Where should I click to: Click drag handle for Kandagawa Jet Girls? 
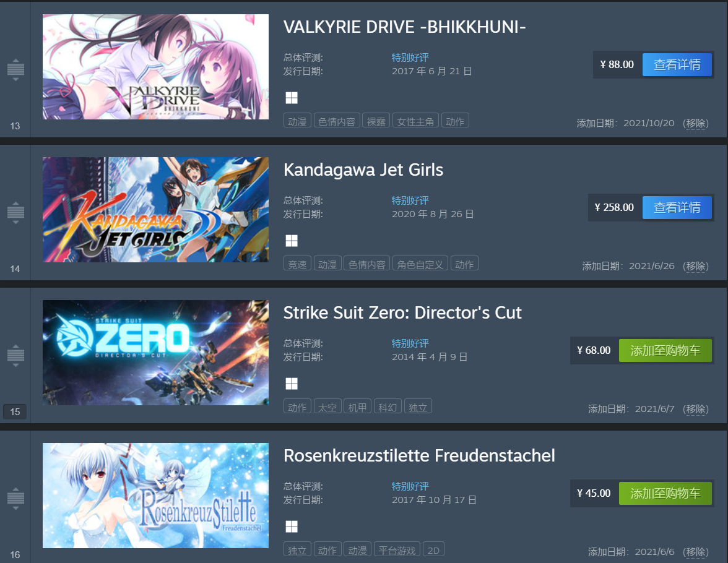coord(15,213)
